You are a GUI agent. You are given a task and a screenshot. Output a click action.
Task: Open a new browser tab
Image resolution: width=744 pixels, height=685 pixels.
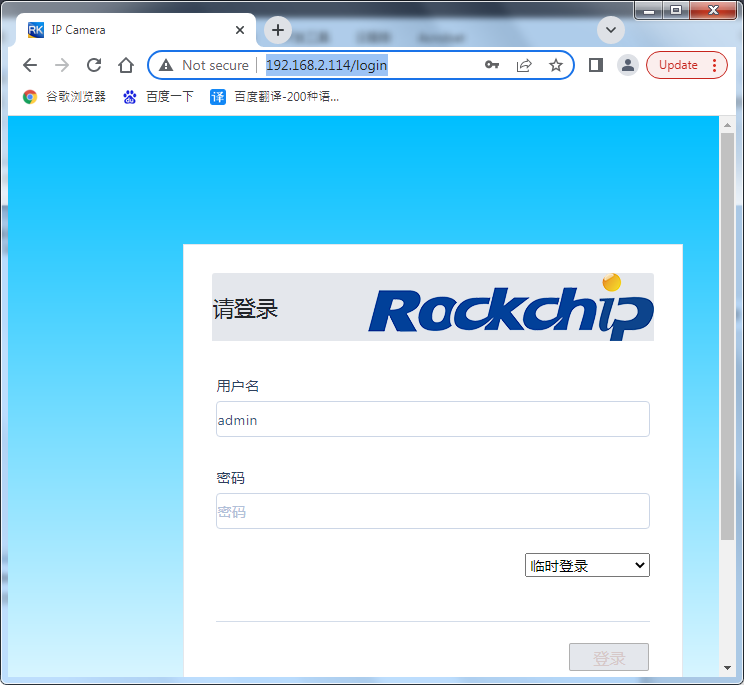tap(278, 30)
